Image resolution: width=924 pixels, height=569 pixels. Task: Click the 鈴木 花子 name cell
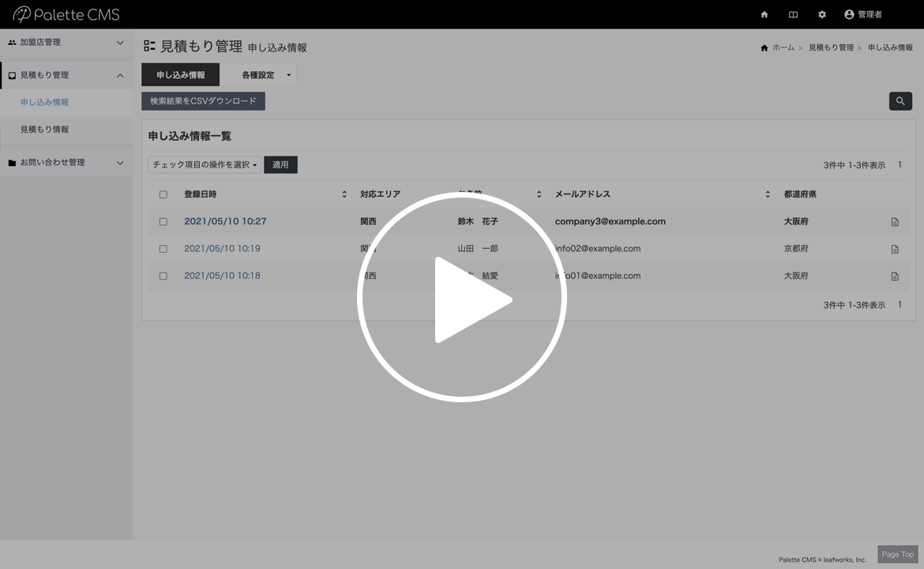[x=478, y=221]
